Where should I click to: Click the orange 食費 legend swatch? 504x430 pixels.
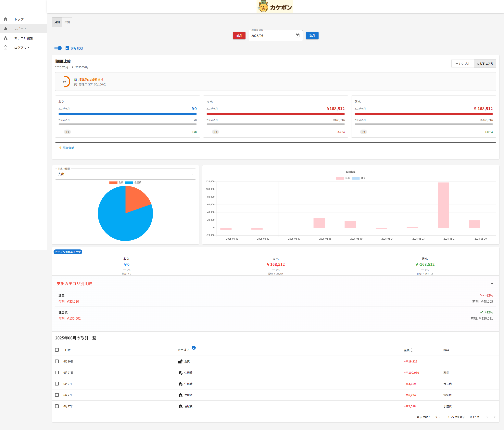click(113, 183)
